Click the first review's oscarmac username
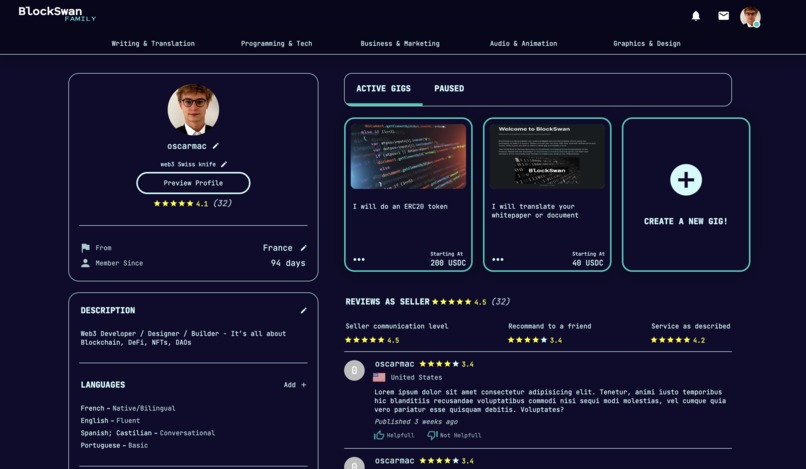Viewport: 806px width, 469px height. [x=394, y=364]
